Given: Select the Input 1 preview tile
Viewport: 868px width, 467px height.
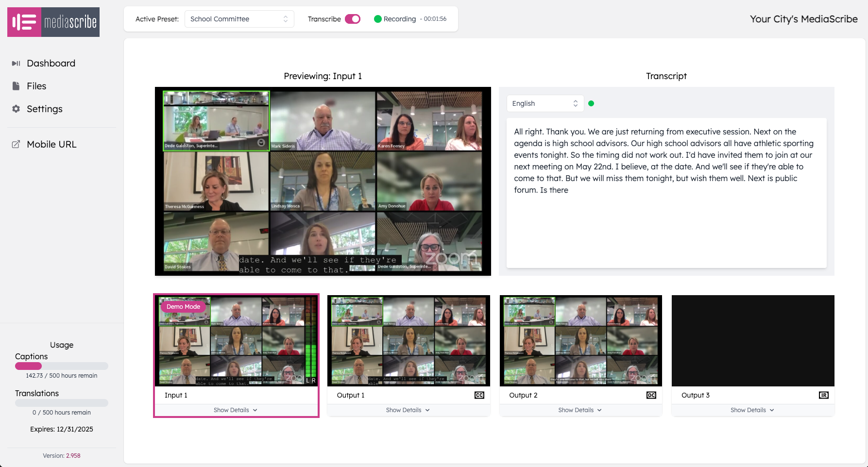Looking at the screenshot, I should [x=236, y=340].
